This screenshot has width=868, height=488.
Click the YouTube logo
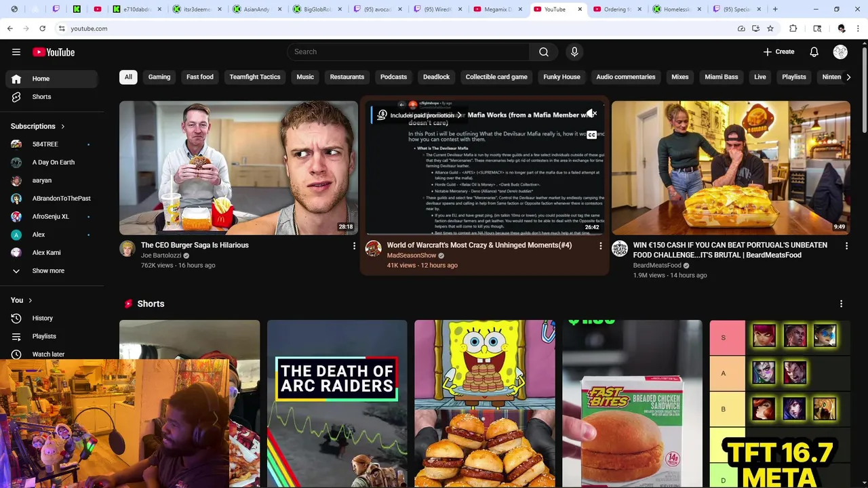pos(54,52)
